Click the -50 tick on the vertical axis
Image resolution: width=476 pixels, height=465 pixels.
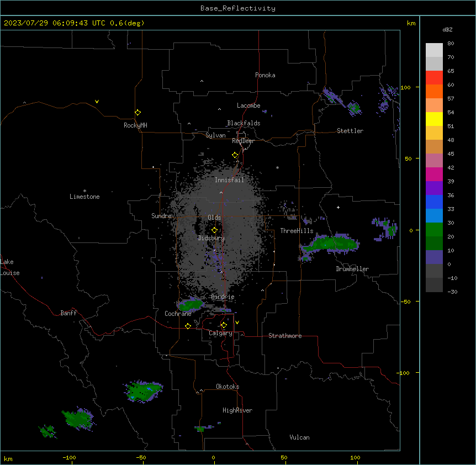pos(405,302)
